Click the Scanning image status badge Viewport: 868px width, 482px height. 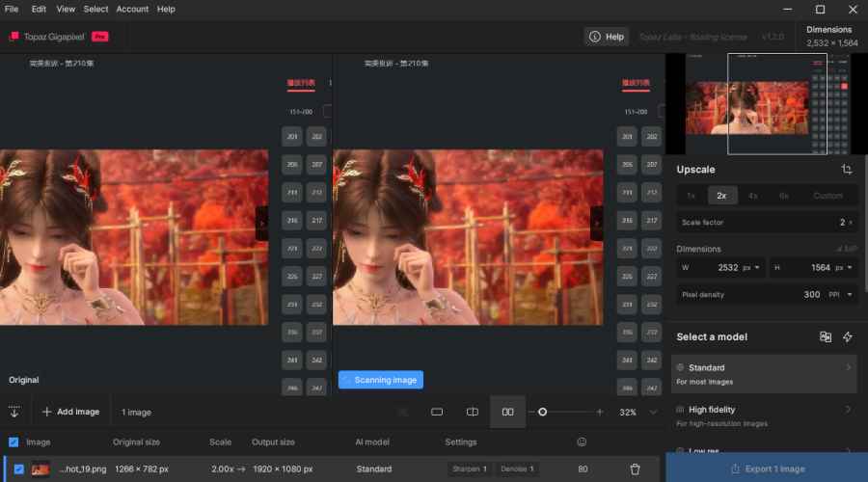point(381,380)
